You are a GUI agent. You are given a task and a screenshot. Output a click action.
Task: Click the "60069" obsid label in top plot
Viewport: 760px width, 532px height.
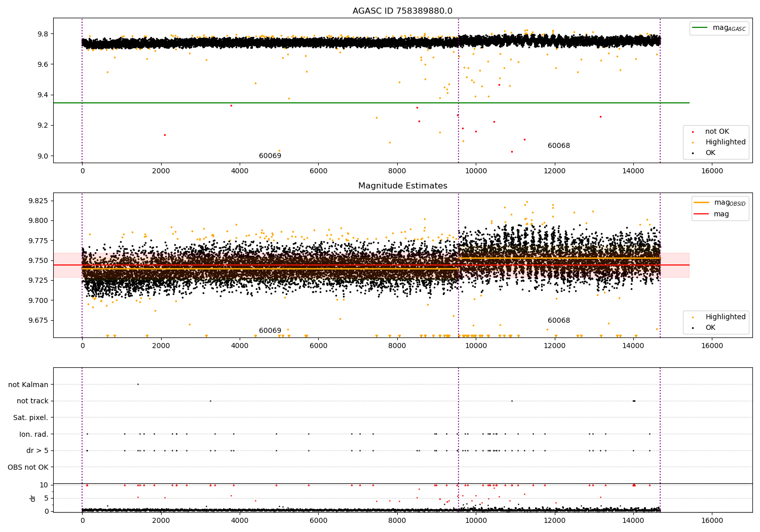coord(270,156)
